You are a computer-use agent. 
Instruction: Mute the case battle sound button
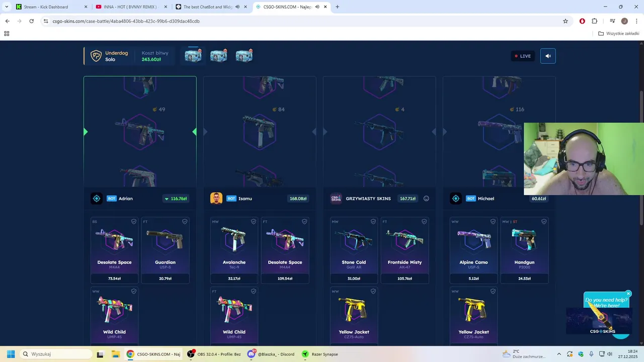[548, 56]
